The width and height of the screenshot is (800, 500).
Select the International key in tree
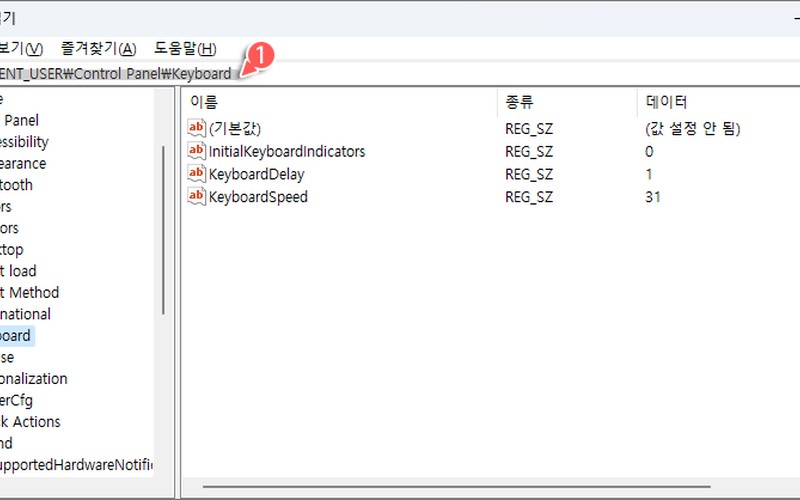(26, 314)
